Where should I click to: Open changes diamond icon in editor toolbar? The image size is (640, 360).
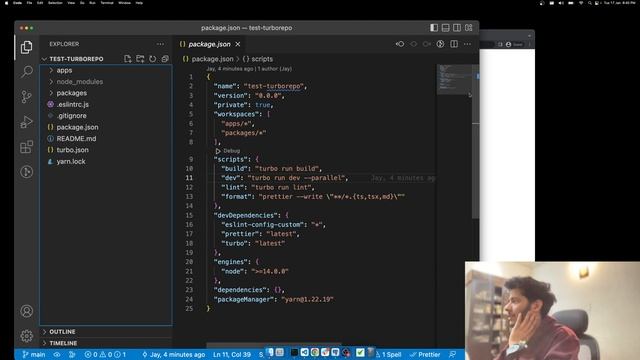[x=413, y=44]
